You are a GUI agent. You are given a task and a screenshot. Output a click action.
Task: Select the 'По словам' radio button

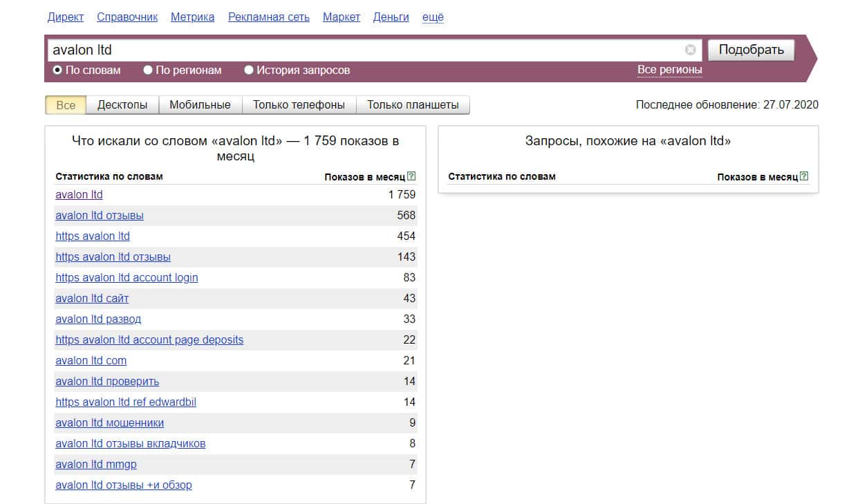click(58, 70)
